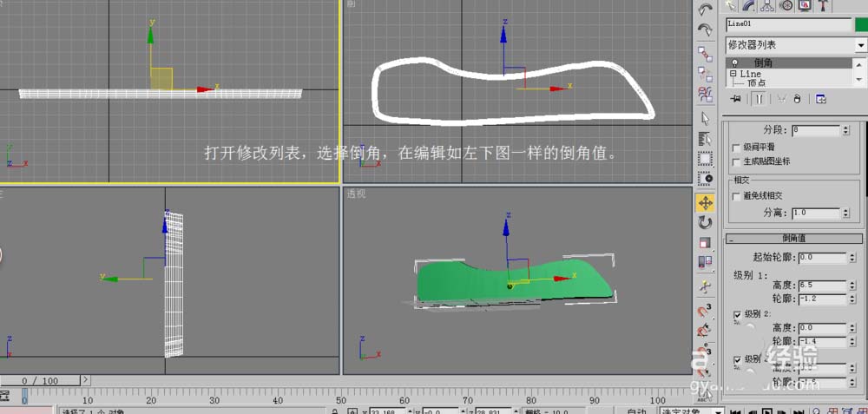This screenshot has width=868, height=414.
Task: Activate the Select Object arrow tool
Action: [x=705, y=118]
